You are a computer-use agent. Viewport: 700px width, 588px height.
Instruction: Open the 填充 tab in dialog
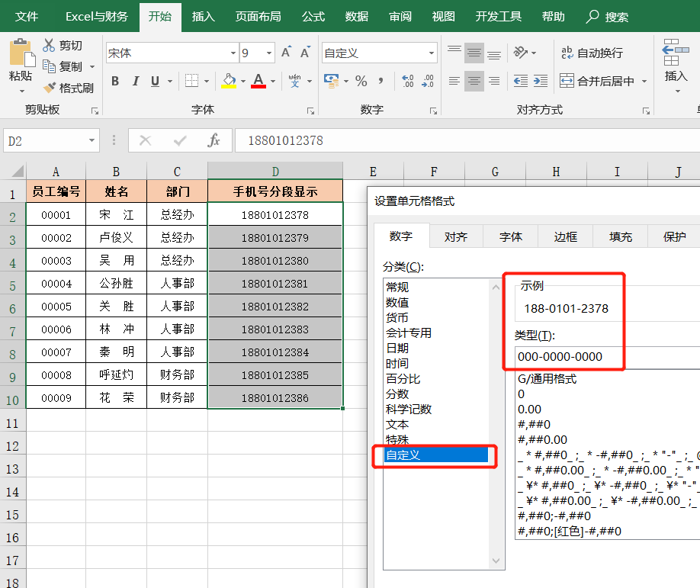click(620, 236)
